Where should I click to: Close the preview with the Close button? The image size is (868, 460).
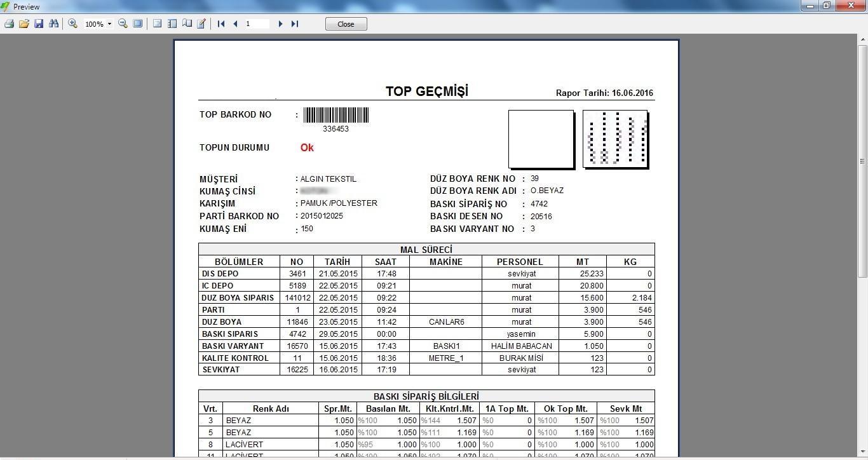tap(346, 24)
